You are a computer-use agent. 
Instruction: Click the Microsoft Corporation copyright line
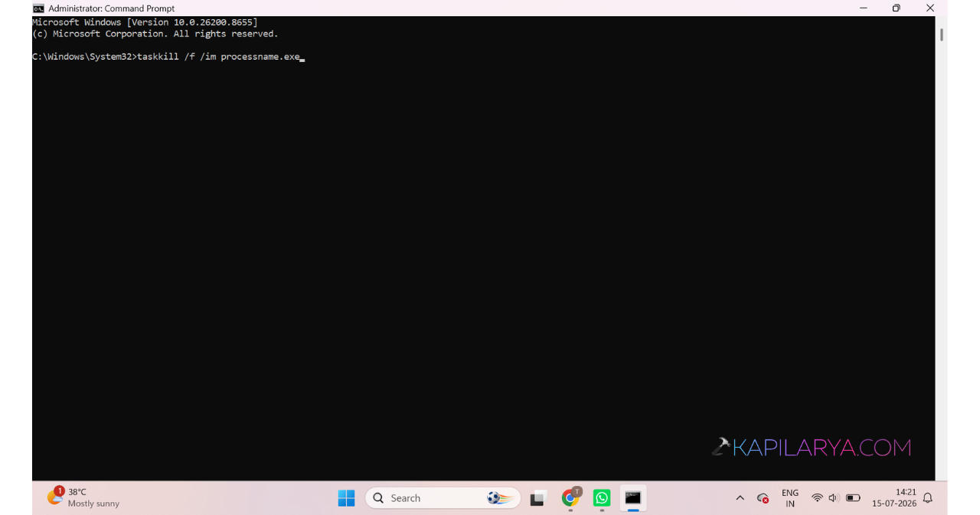coord(155,34)
